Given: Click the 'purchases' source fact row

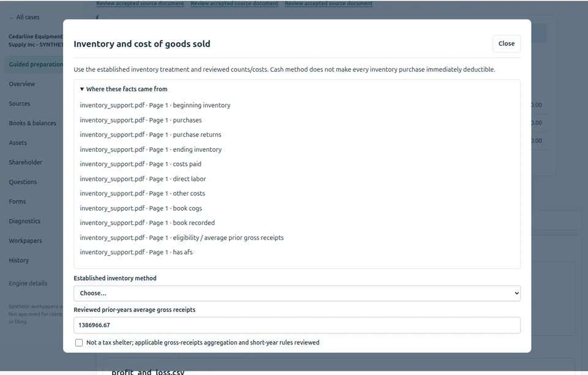Looking at the screenshot, I should point(141,120).
